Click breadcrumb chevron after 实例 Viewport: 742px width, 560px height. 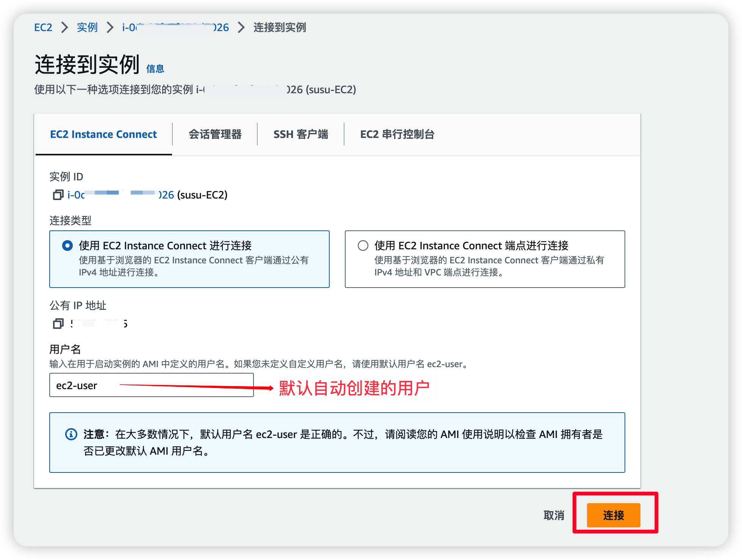pos(110,27)
